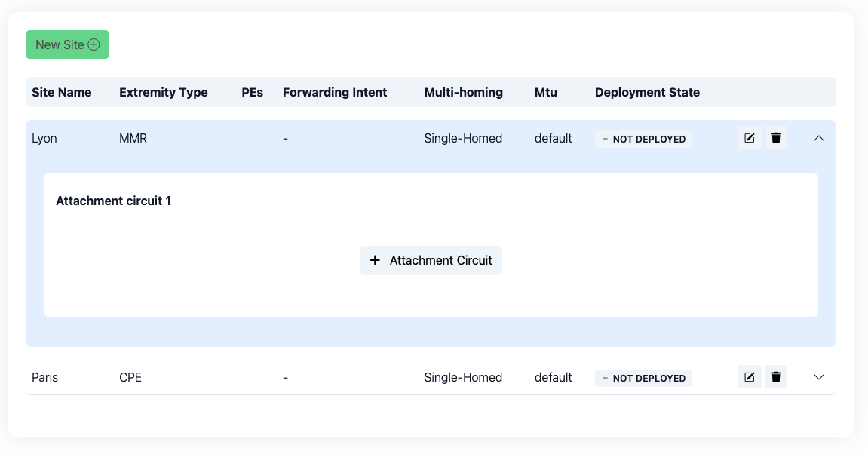Screen dimensions: 868x457
Task: Edit the Lyon site entry
Action: coord(749,138)
